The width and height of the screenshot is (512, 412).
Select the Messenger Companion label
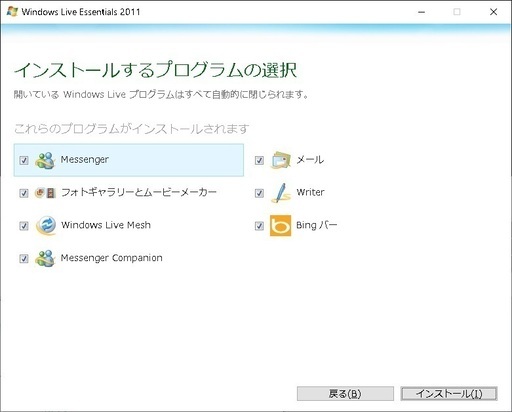pyautogui.click(x=112, y=258)
